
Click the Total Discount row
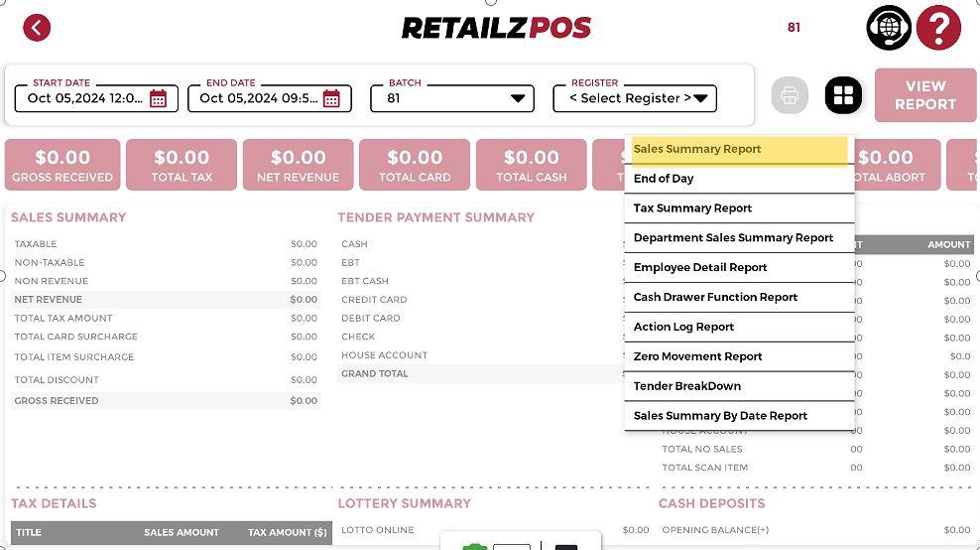pos(166,380)
